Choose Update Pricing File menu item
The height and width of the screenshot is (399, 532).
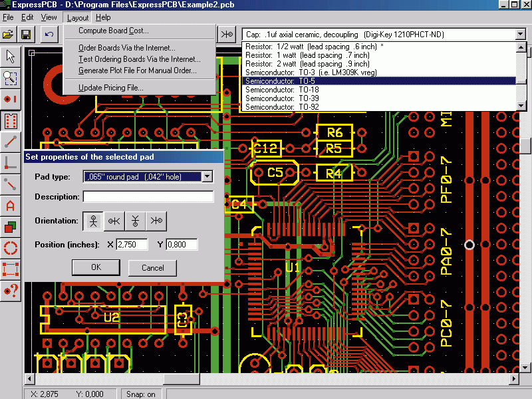[140, 88]
